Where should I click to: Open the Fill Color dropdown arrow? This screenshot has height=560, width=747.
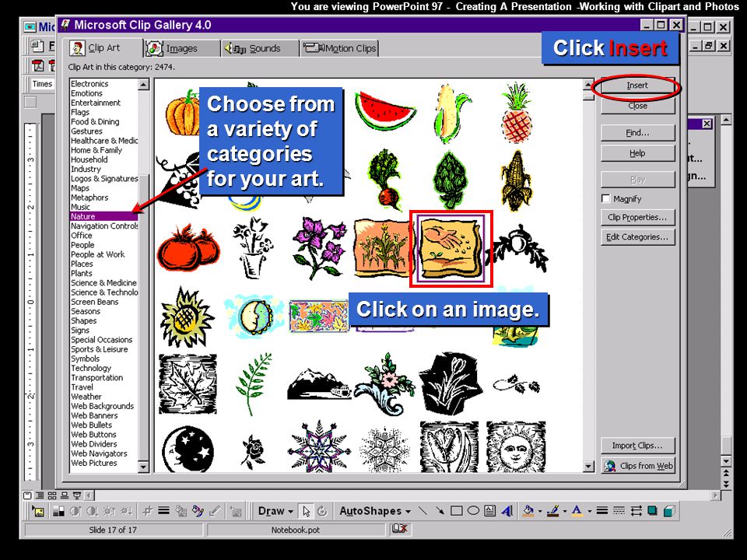[540, 511]
